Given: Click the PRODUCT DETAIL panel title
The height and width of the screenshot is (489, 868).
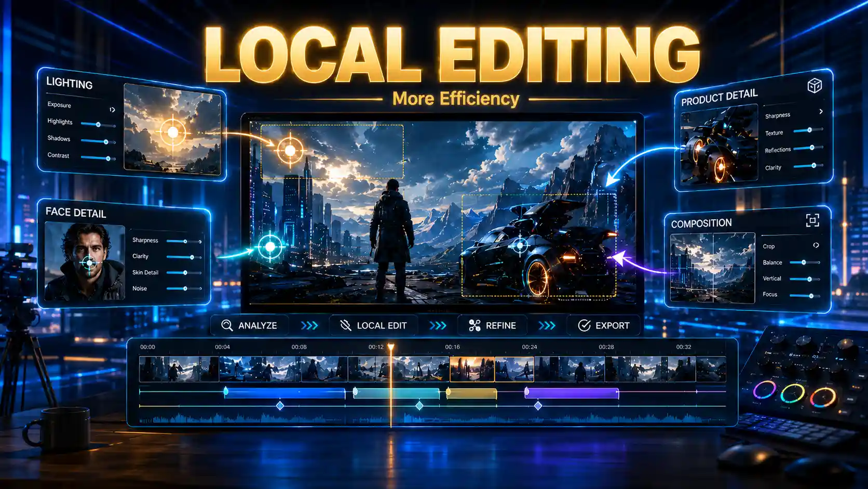Looking at the screenshot, I should (x=720, y=97).
